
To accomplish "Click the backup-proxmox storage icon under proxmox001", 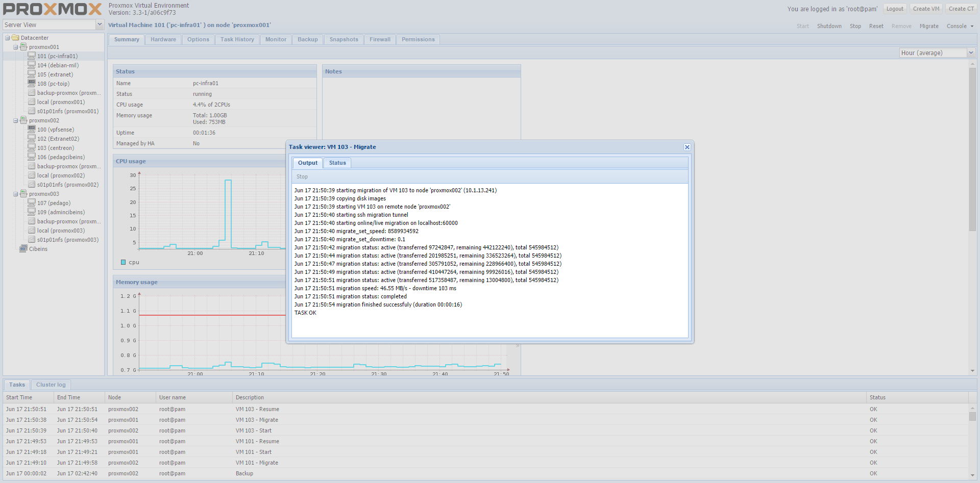I will point(32,93).
